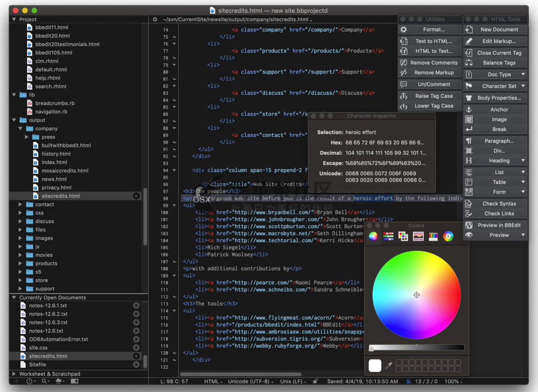
Task: Click the HTML to Text button
Action: coord(430,51)
